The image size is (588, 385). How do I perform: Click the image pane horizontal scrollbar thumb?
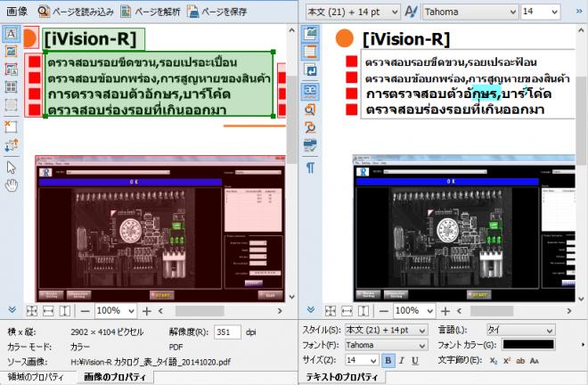pyautogui.click(x=200, y=311)
